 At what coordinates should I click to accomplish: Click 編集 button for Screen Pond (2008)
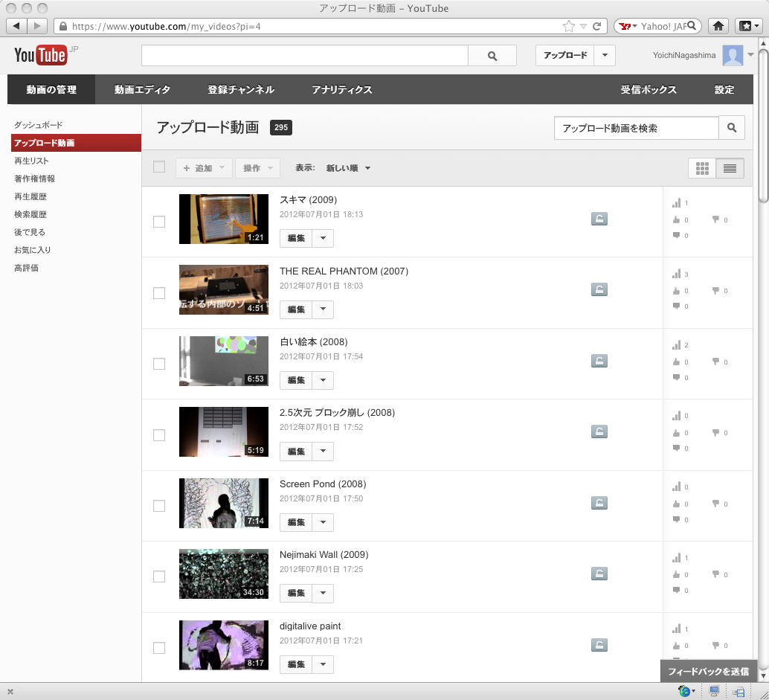click(x=296, y=522)
